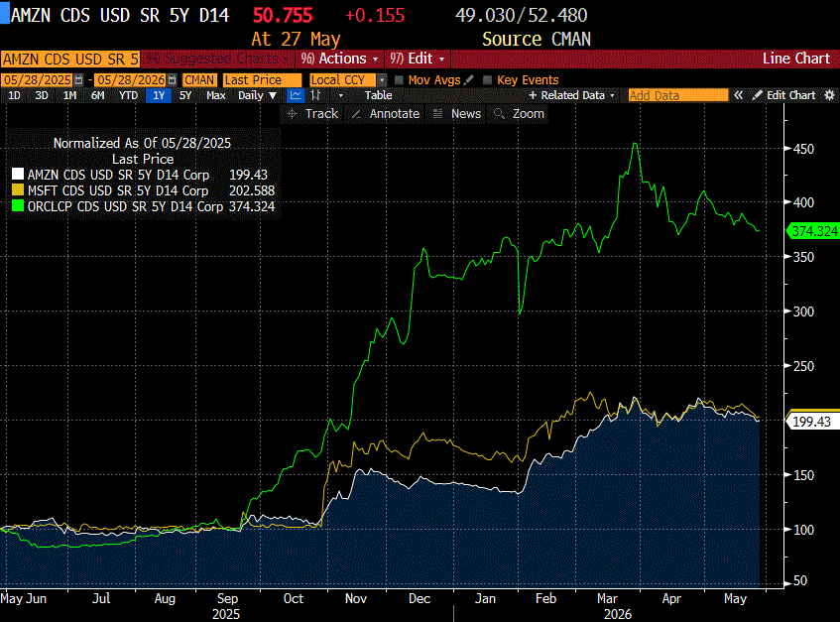840x622 pixels.
Task: Click start date field 05/28/2025
Action: (38, 79)
